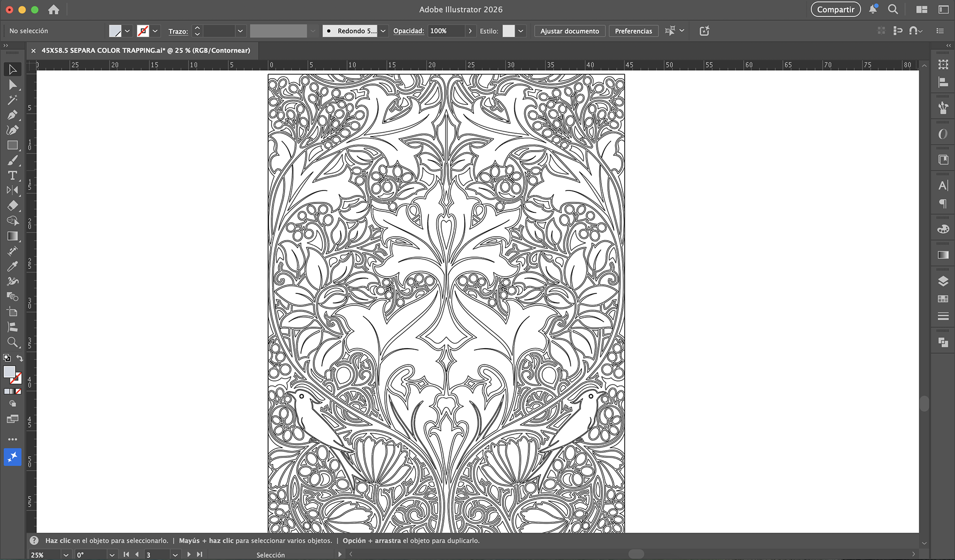This screenshot has height=560, width=955.
Task: Select the Magic Wand tool
Action: [x=12, y=100]
